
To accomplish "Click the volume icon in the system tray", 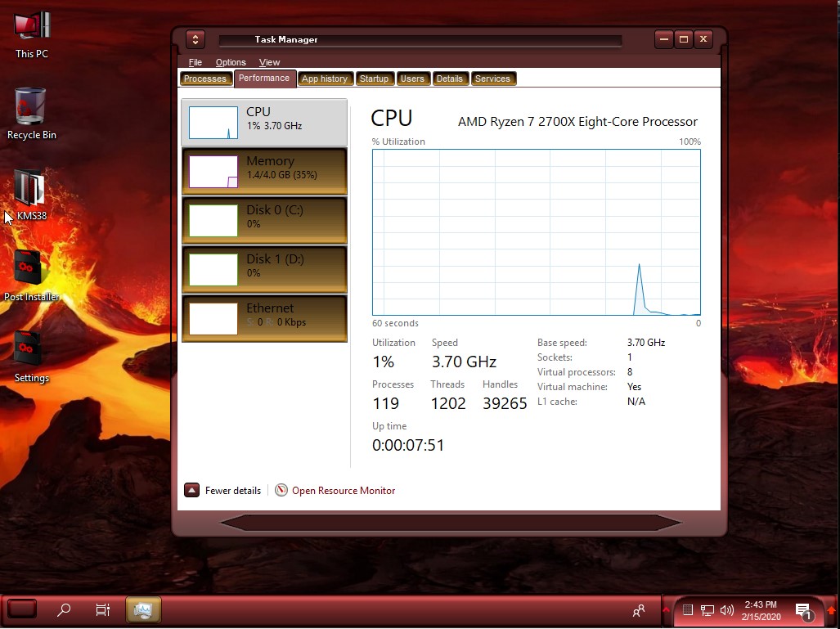I will [726, 609].
